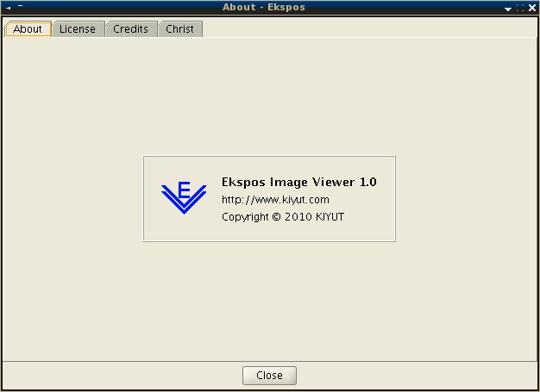
Task: Click the Close button
Action: [269, 375]
